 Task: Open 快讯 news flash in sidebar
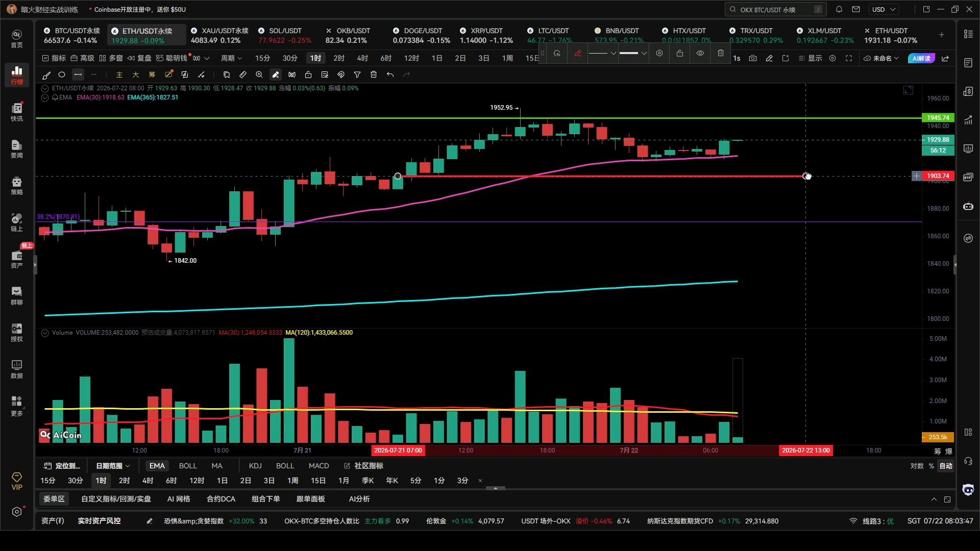tap(17, 112)
